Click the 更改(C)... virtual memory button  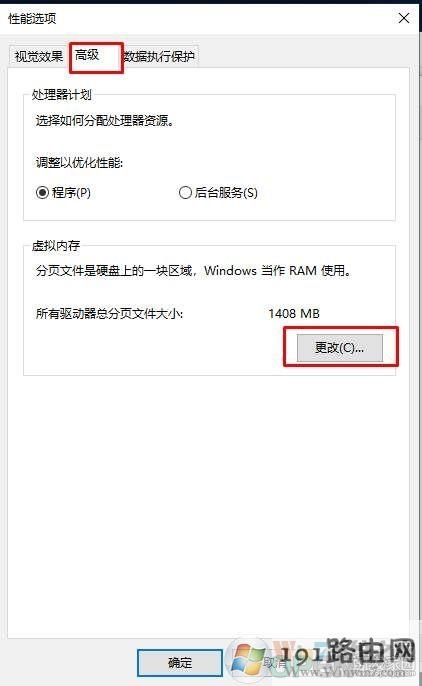click(x=340, y=348)
